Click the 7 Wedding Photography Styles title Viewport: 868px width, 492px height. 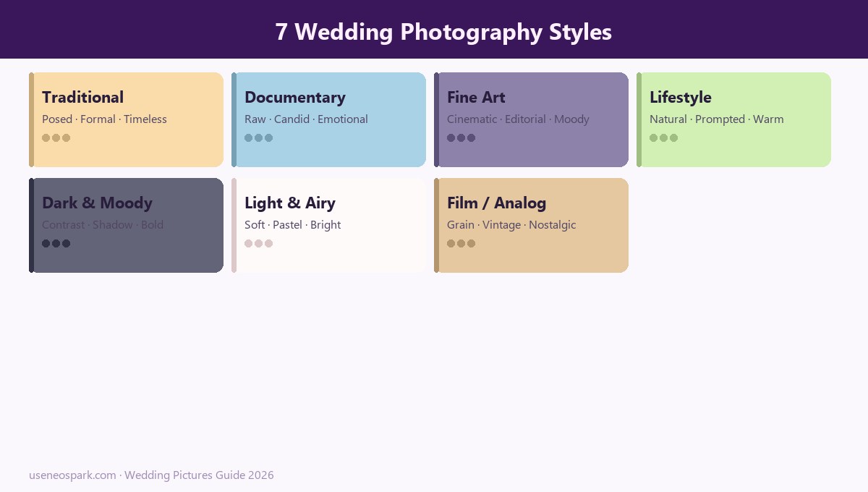443,32
